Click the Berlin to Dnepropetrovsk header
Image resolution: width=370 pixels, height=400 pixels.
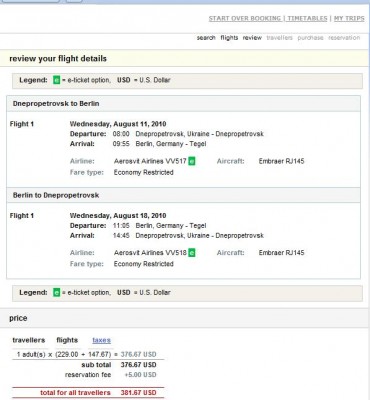[56, 195]
